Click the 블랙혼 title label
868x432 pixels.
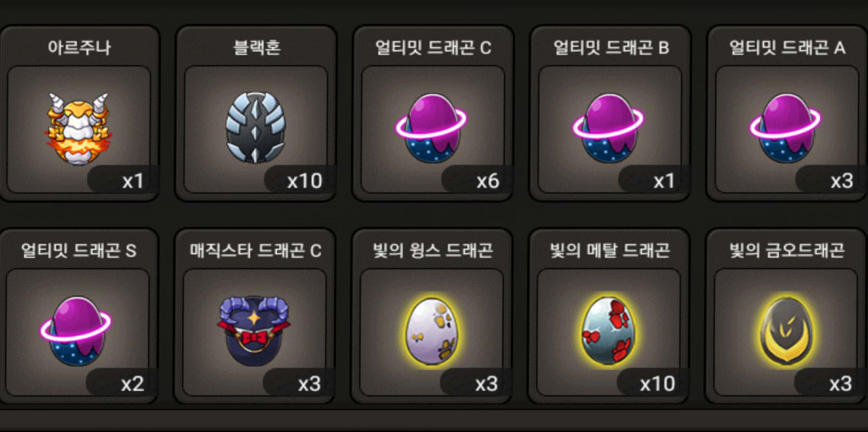click(257, 48)
